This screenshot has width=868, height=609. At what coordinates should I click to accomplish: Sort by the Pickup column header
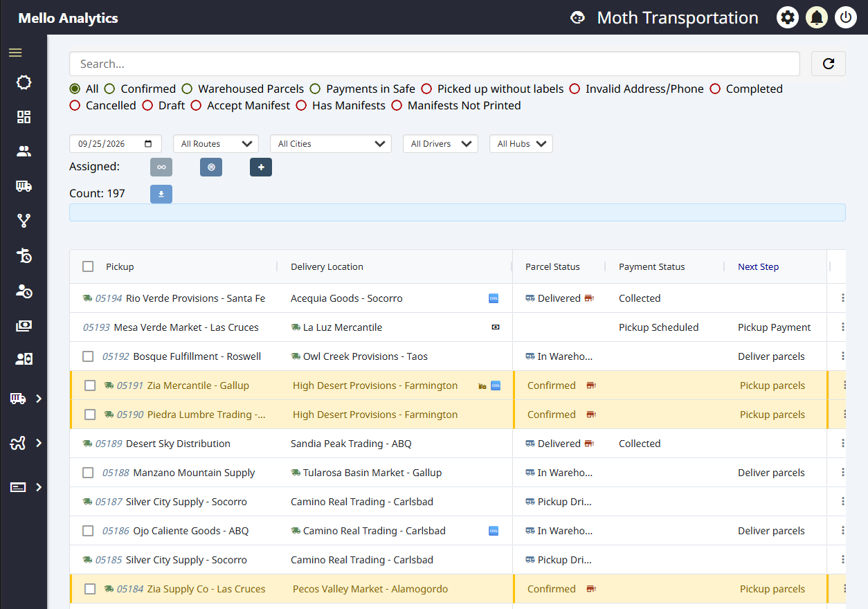120,266
